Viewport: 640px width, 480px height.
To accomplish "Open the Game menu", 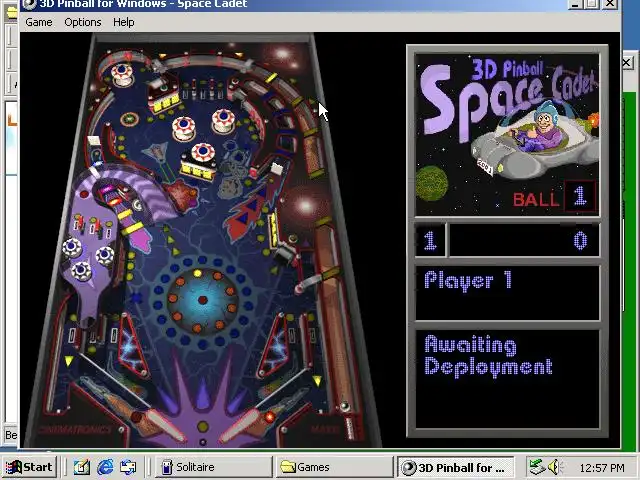I will pyautogui.click(x=38, y=22).
